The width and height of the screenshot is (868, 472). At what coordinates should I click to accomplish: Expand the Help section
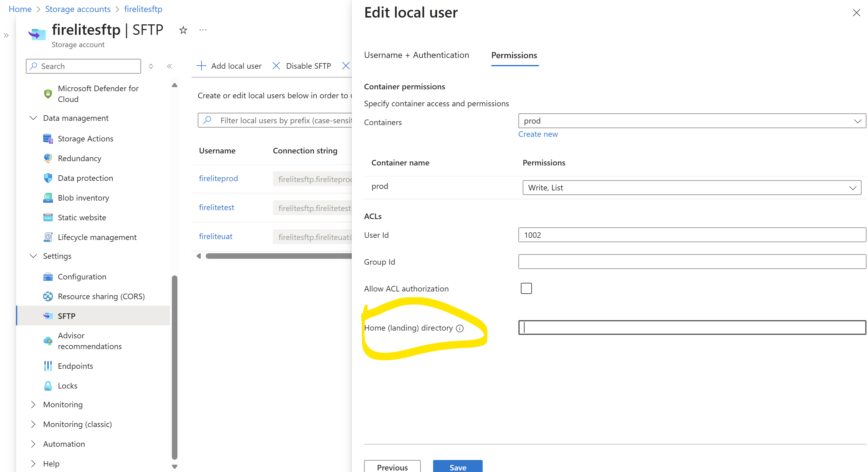[33, 464]
